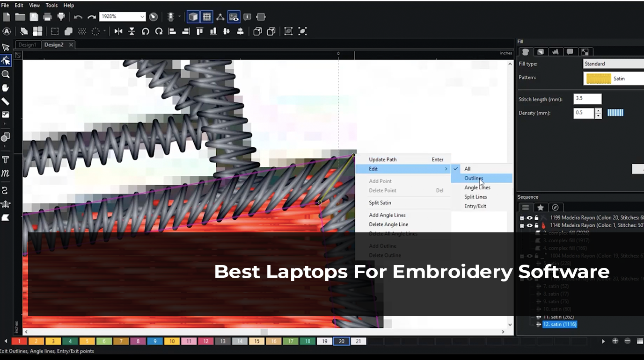This screenshot has width=644, height=360.
Task: Click the Align left icon
Action: pos(172,31)
